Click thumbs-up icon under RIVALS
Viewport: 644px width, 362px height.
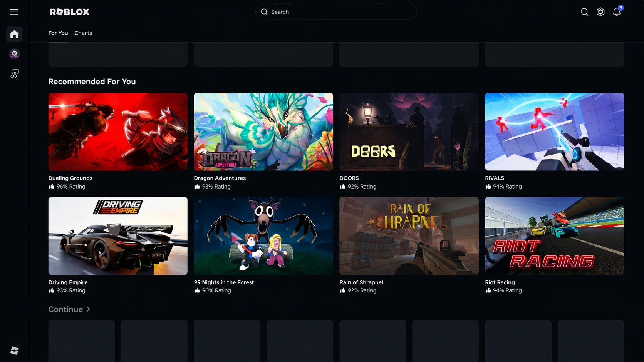[x=488, y=186]
